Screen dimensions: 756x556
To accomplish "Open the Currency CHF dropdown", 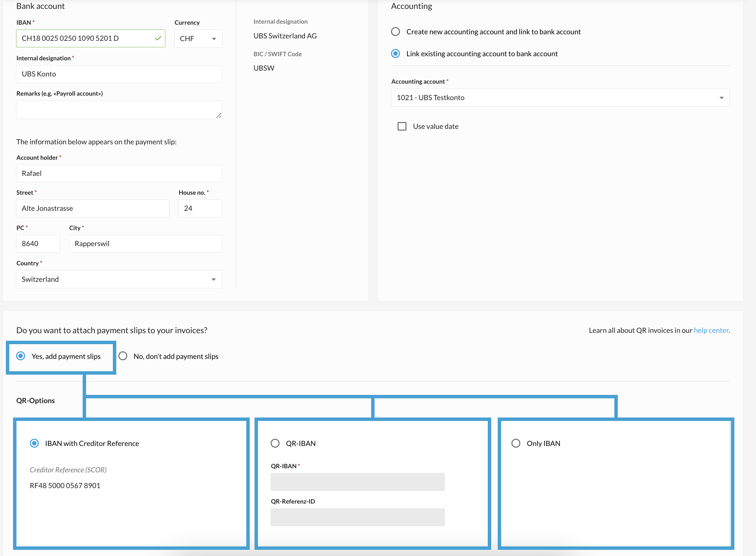I will tap(198, 39).
